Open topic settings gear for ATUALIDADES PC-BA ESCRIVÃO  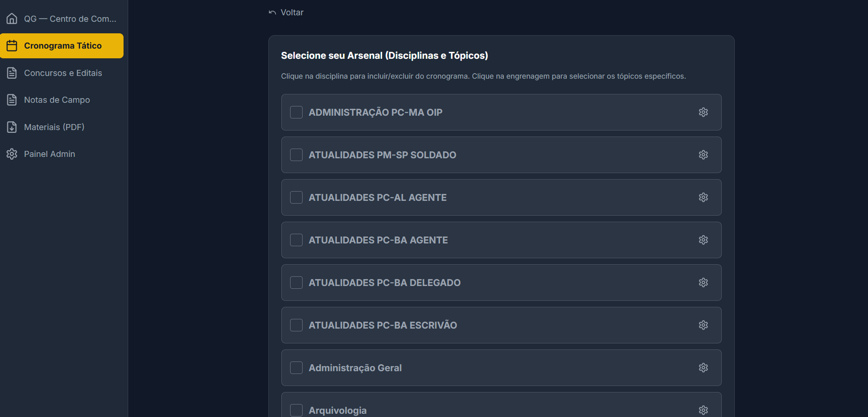point(703,325)
